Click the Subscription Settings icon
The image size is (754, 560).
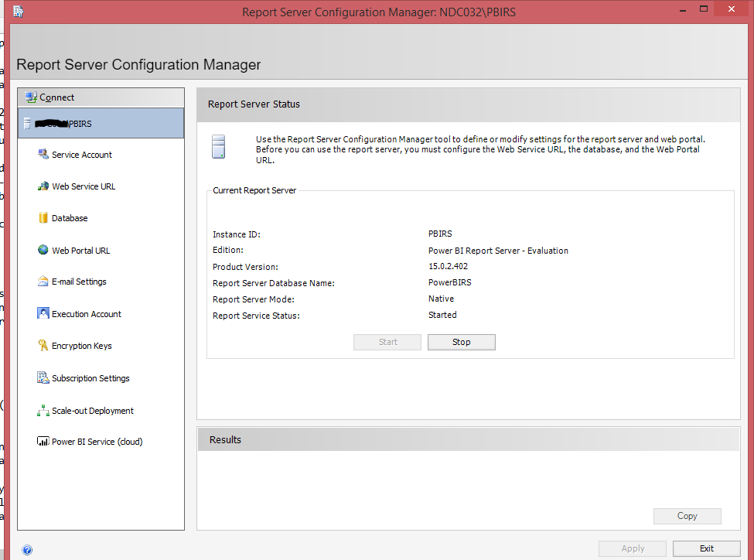[43, 378]
